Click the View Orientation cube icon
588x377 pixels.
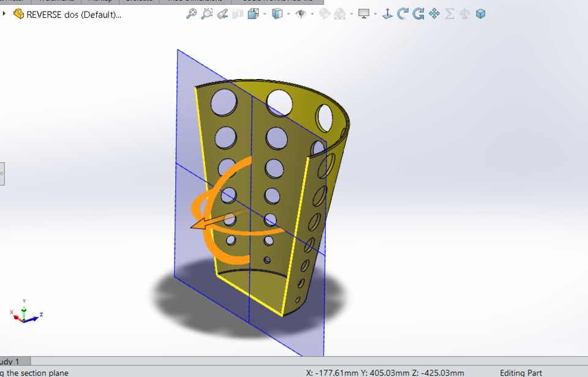(276, 13)
